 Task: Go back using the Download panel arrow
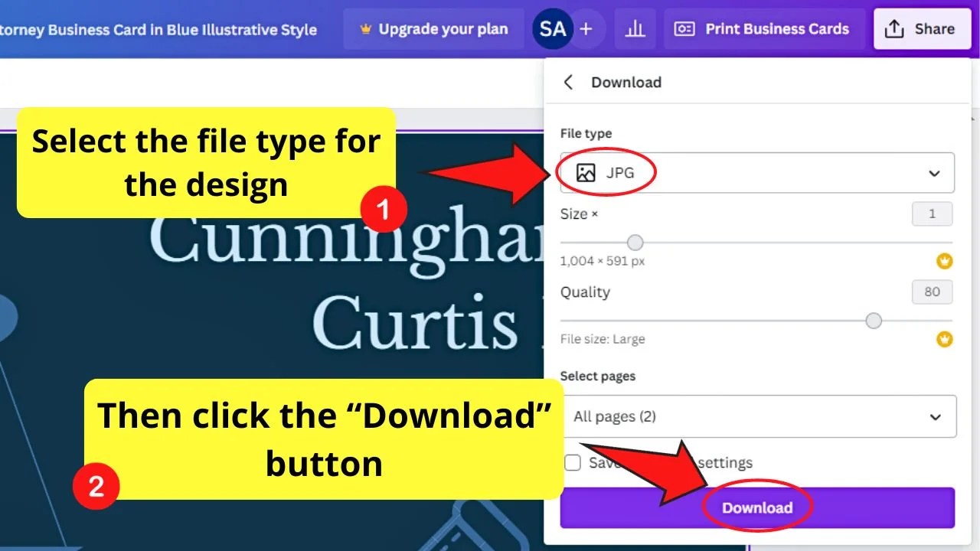coord(567,82)
